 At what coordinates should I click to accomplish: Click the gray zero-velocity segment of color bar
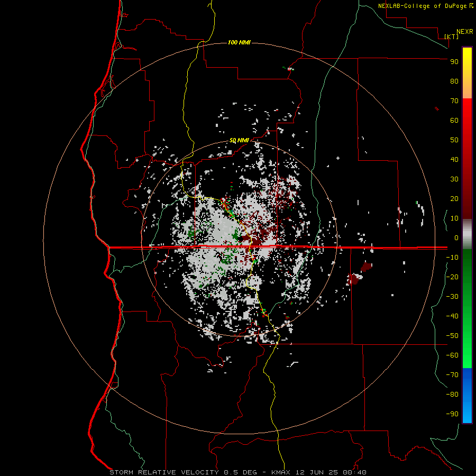(467, 234)
